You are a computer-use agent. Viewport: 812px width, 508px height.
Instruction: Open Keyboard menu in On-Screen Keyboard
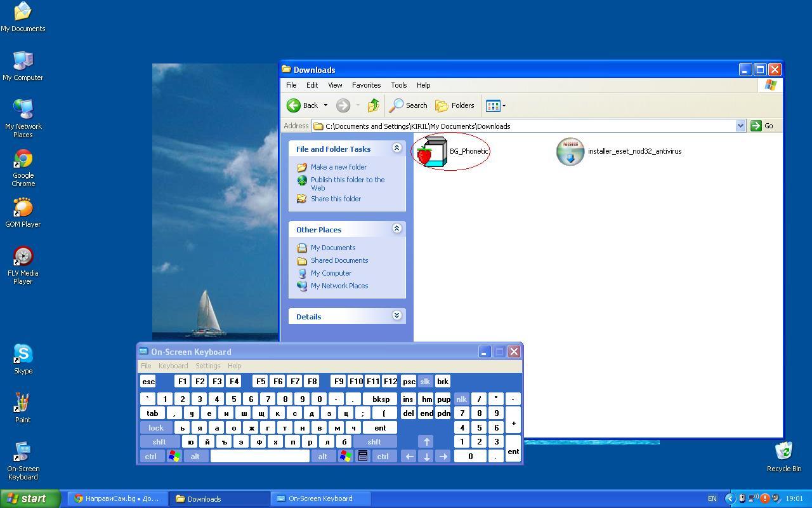coord(173,366)
